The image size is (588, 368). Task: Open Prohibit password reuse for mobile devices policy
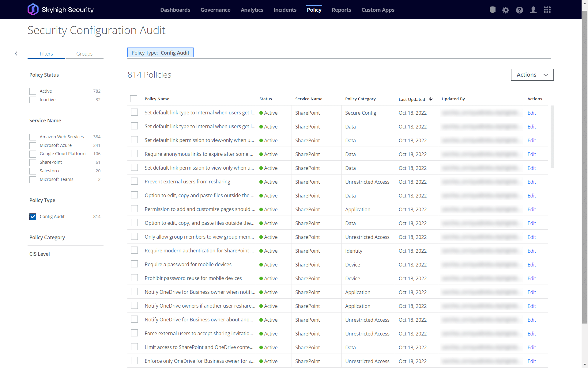(193, 278)
